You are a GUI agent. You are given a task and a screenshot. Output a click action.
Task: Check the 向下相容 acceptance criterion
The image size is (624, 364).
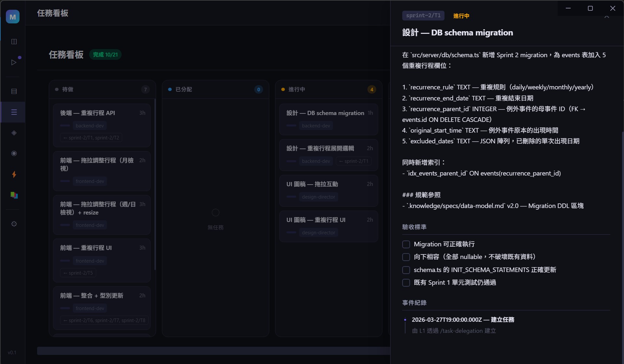click(406, 257)
